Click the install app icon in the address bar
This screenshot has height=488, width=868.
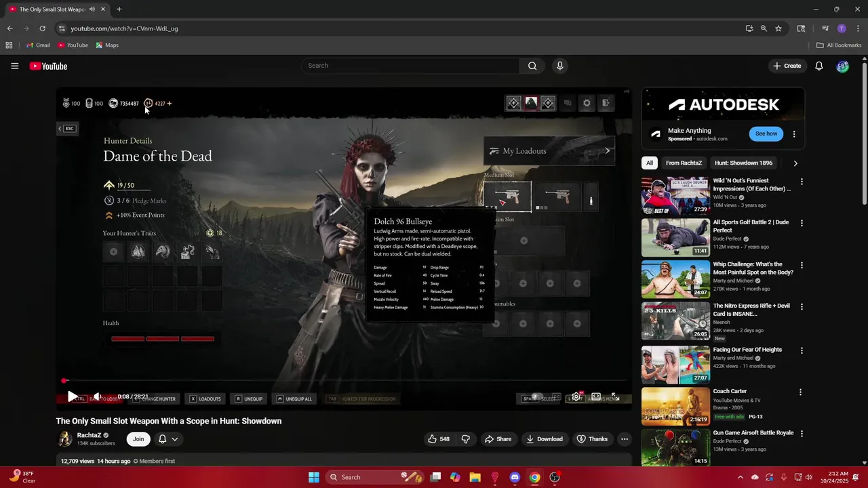(749, 28)
